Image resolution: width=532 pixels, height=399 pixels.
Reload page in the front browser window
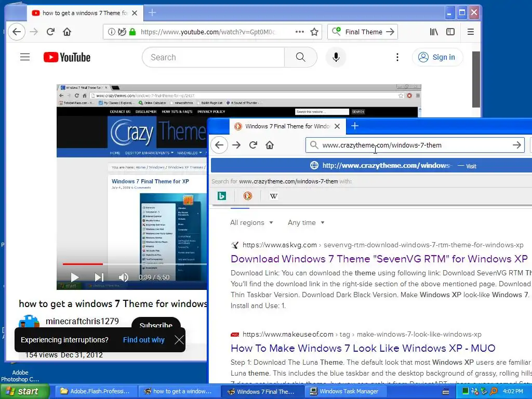(x=253, y=145)
